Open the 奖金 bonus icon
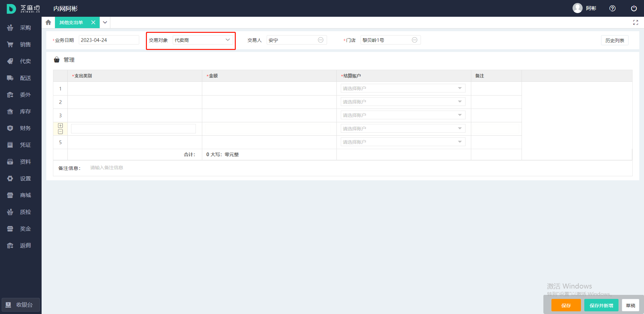644x314 pixels. [10, 229]
